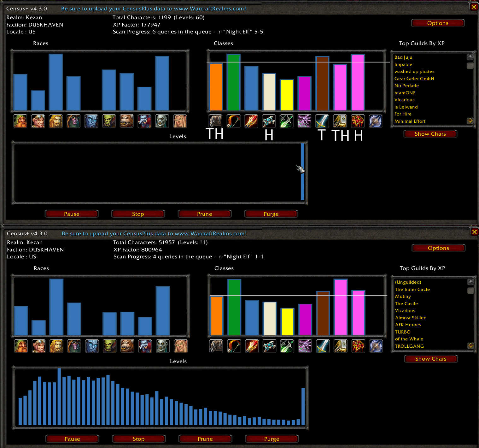Select the Human race icon in top window
The height and width of the screenshot is (448, 479).
tap(56, 121)
